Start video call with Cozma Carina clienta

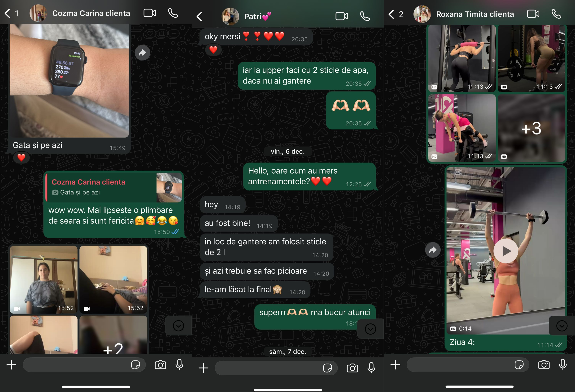tap(150, 13)
